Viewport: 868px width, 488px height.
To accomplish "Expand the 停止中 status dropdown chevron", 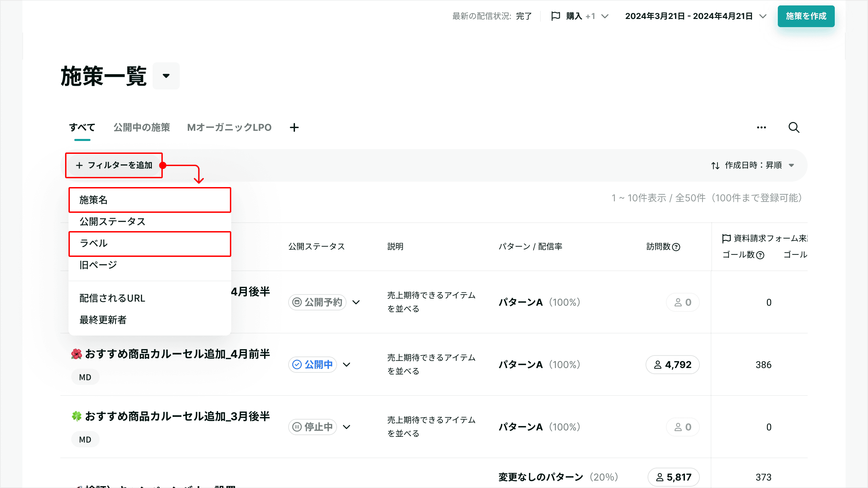I will click(347, 427).
